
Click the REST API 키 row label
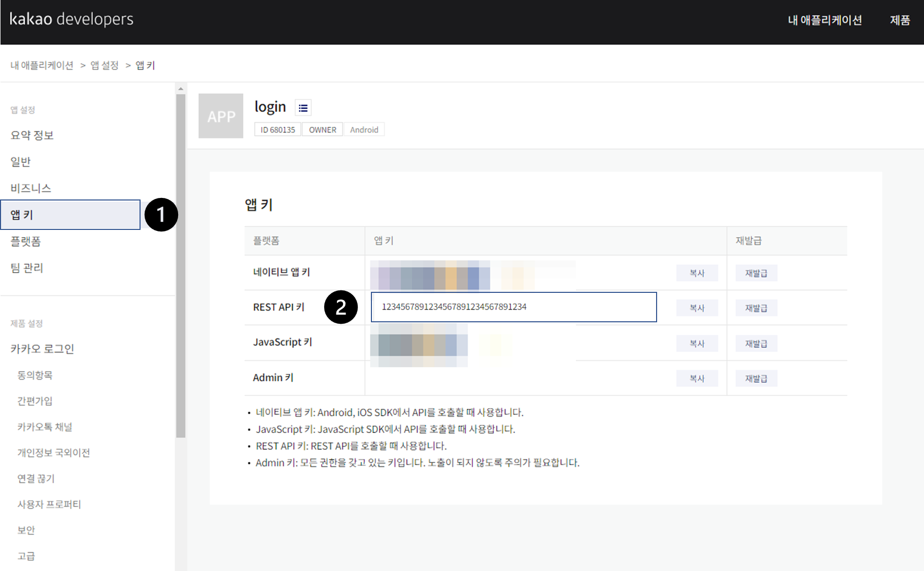click(279, 307)
